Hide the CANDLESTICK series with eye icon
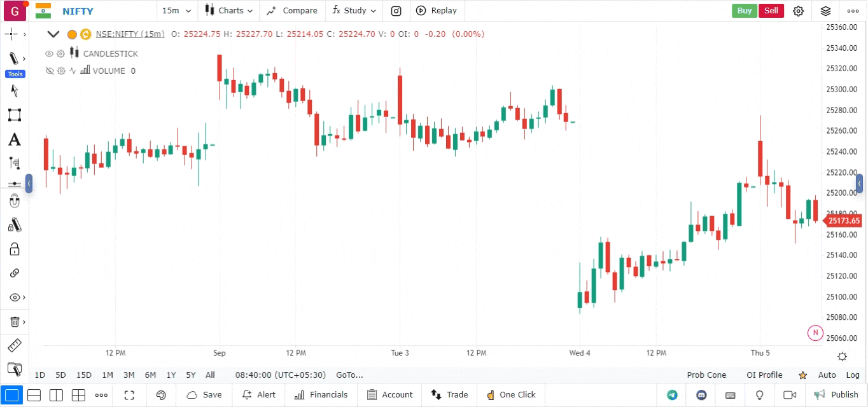This screenshot has height=407, width=868. coord(49,54)
